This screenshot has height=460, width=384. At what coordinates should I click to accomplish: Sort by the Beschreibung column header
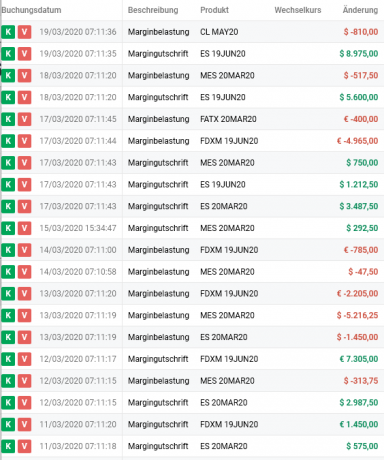tap(153, 10)
